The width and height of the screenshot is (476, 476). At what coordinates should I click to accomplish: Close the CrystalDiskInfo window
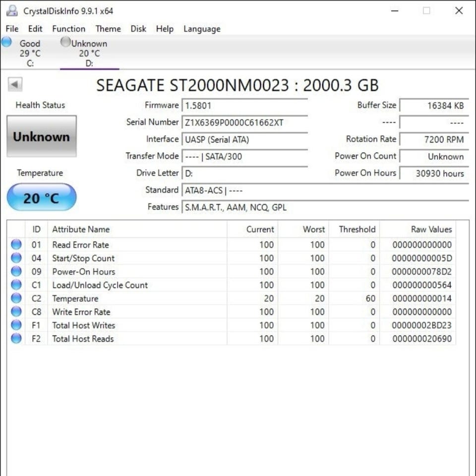pos(459,11)
